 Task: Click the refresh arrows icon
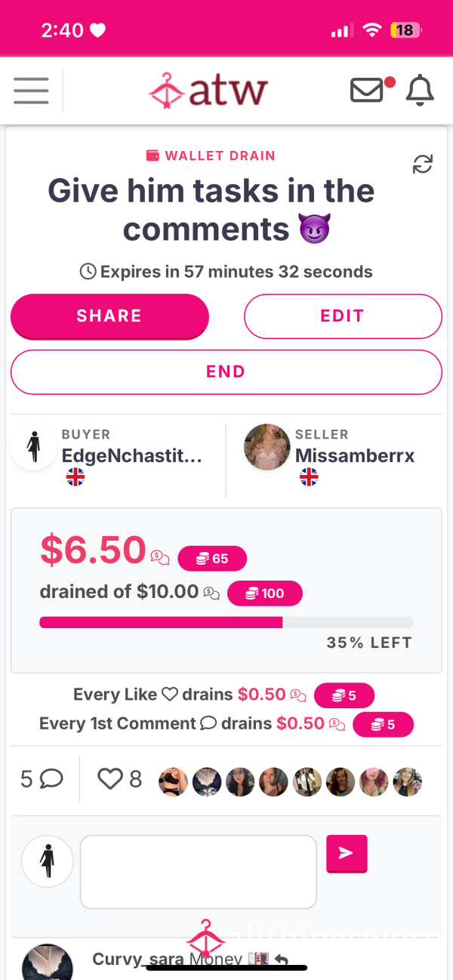coord(423,164)
